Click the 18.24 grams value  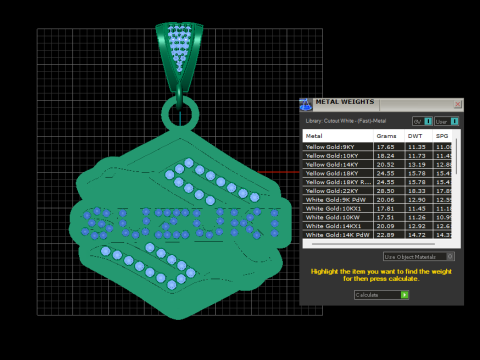point(385,156)
